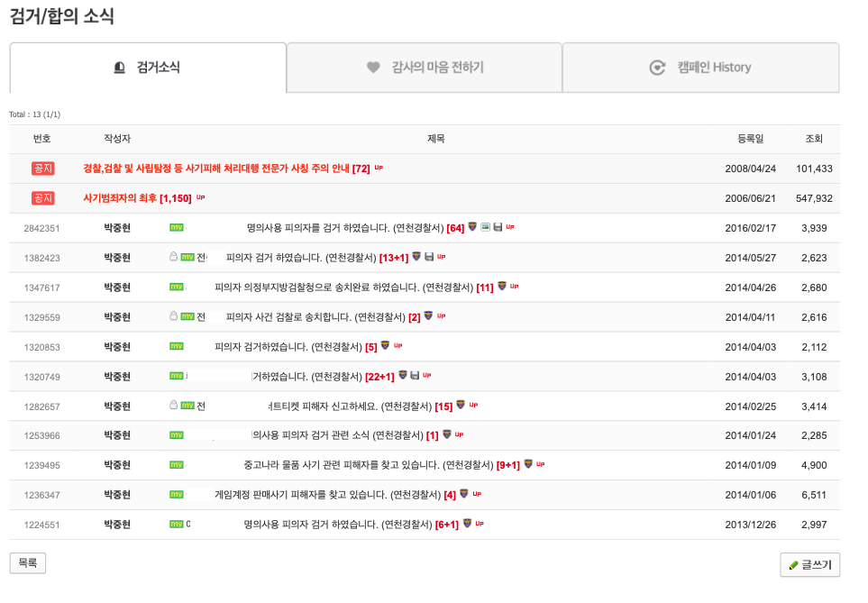Screen dimensions: 868x603
Task: Click the police shield badge beside [64]
Action: (x=473, y=227)
